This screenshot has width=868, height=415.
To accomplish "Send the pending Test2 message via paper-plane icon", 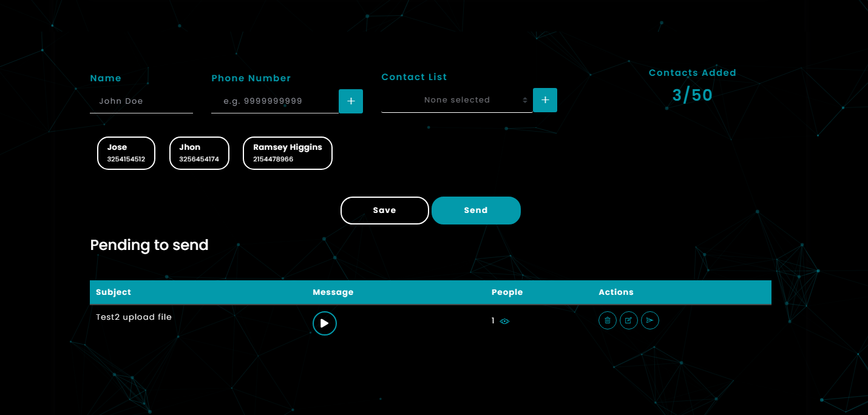I will 650,320.
